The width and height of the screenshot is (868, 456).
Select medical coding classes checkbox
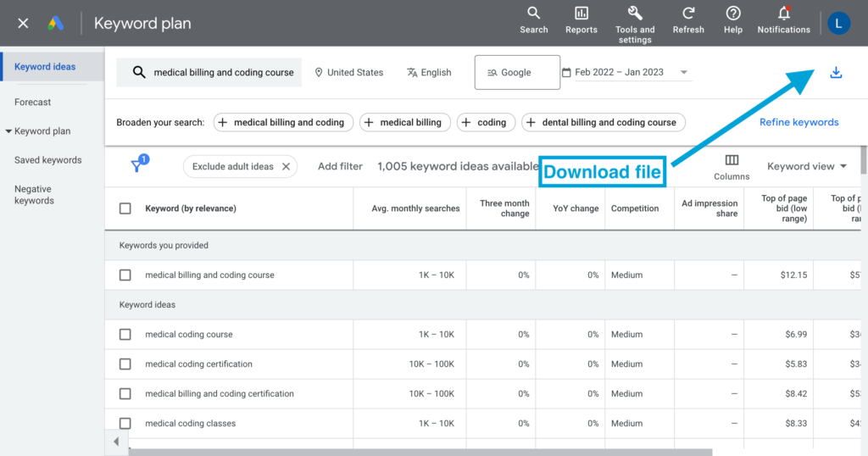coord(125,424)
